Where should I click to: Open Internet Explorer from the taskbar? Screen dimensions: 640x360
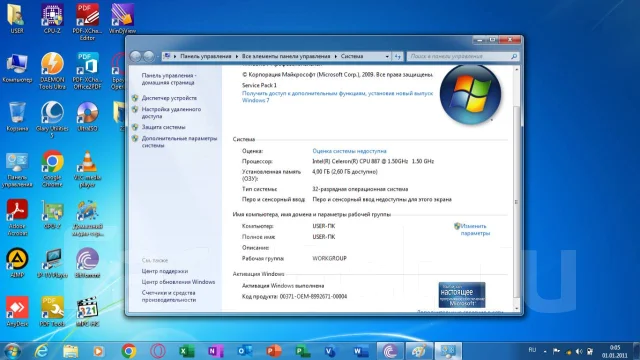tap(42, 351)
